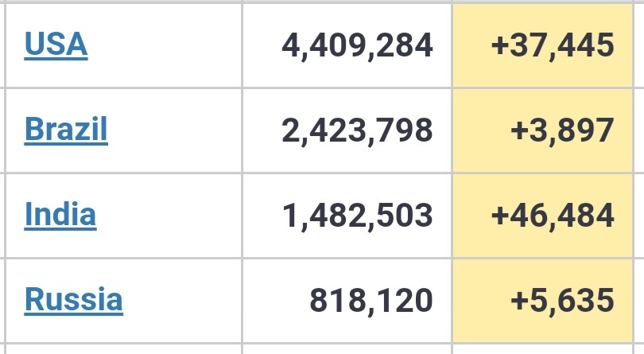Open the USA country link
This screenshot has height=354, width=644.
click(56, 45)
